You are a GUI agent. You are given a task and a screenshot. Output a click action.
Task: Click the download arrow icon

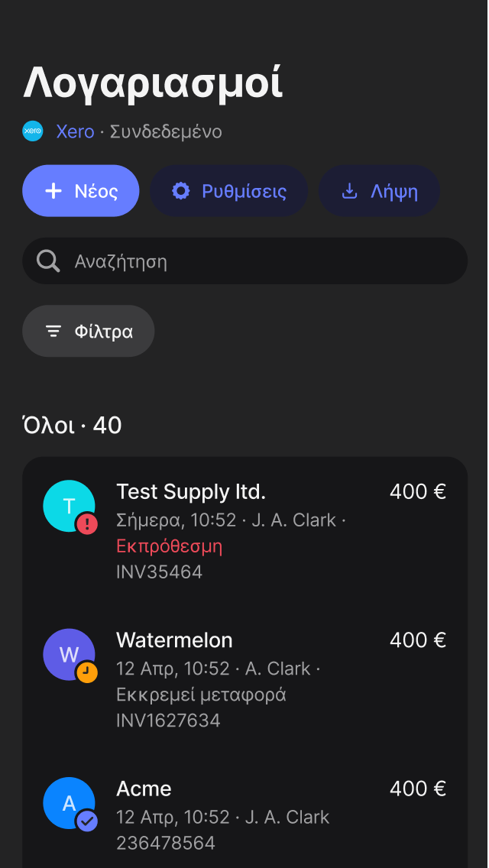pos(349,192)
